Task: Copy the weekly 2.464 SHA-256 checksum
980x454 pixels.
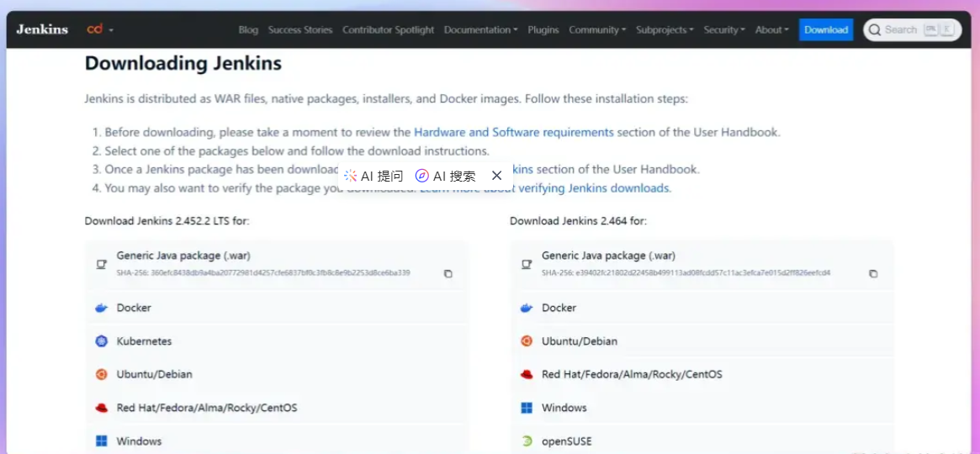Action: 874,274
